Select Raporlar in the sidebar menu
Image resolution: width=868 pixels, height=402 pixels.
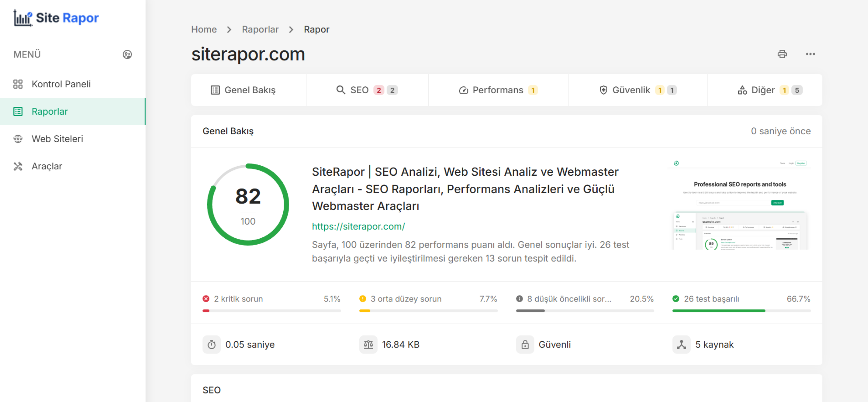pyautogui.click(x=72, y=111)
